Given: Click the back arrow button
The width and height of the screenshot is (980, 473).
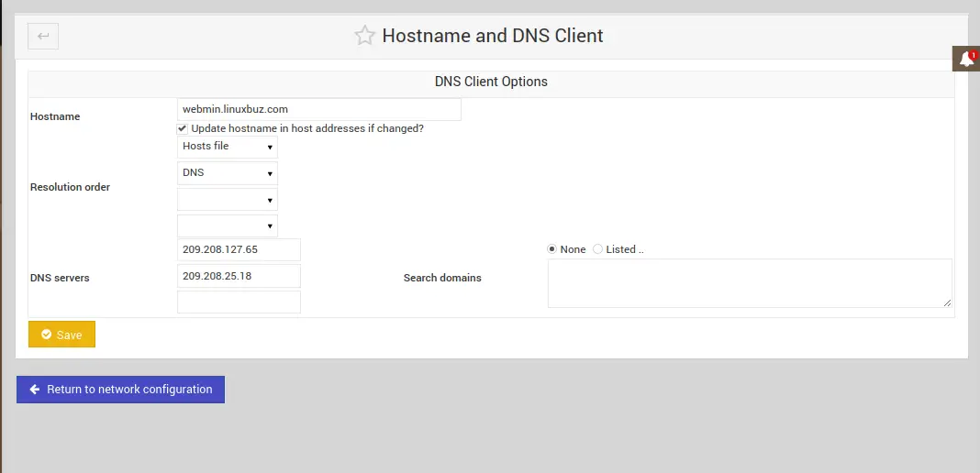Looking at the screenshot, I should tap(43, 36).
